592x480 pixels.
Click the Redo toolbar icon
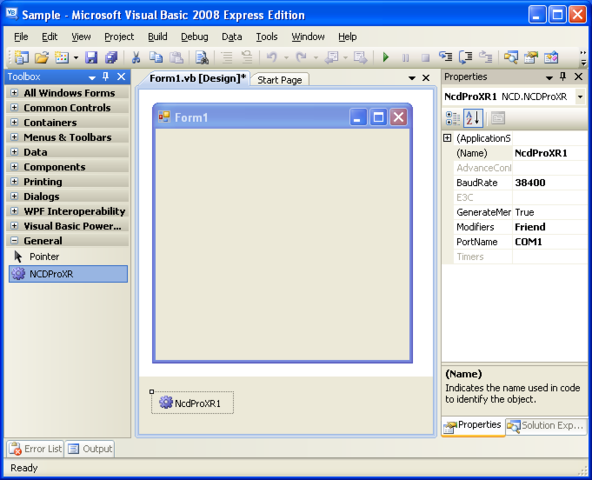301,57
